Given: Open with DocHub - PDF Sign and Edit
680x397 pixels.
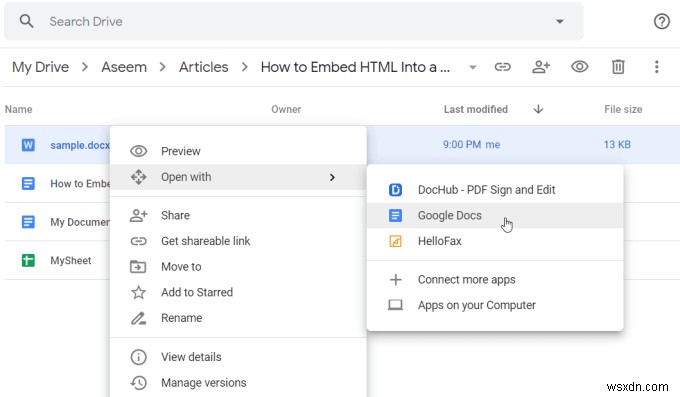Looking at the screenshot, I should [495, 190].
